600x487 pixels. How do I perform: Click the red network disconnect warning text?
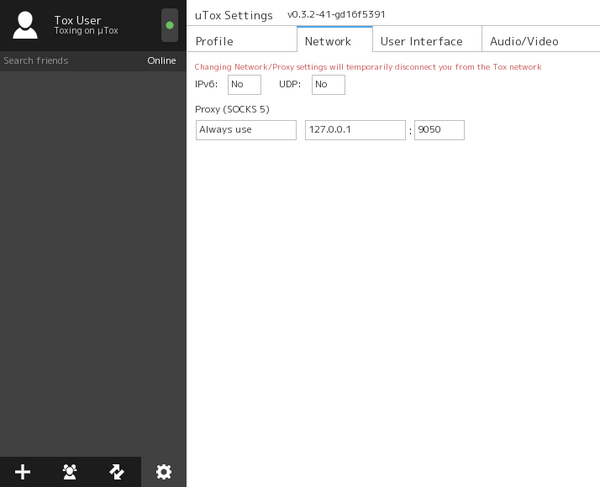coord(368,67)
